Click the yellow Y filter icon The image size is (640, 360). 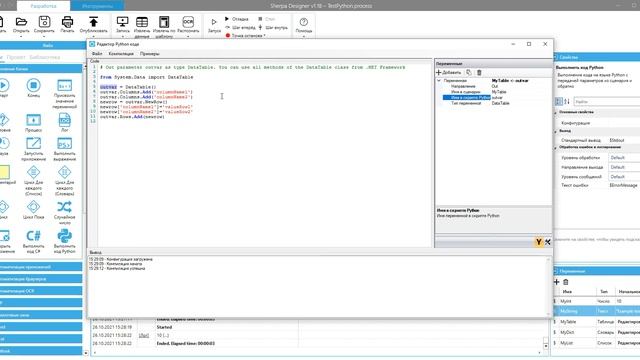539,242
